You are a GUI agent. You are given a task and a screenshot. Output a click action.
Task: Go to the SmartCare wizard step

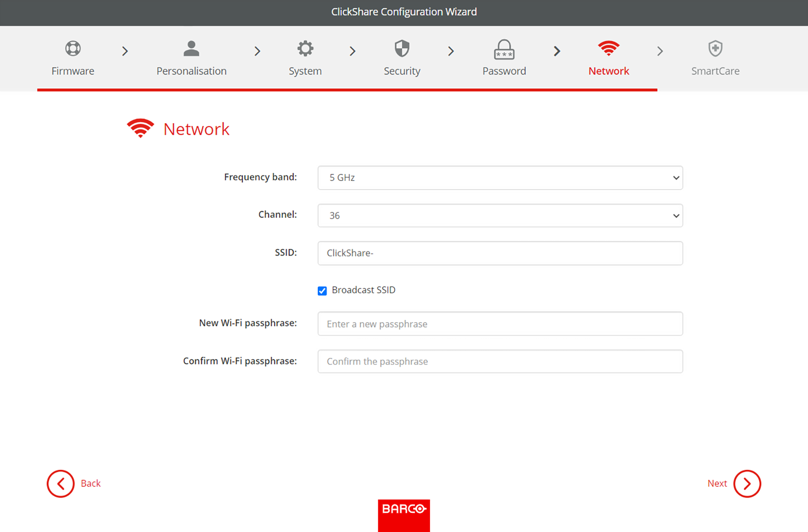715,71
